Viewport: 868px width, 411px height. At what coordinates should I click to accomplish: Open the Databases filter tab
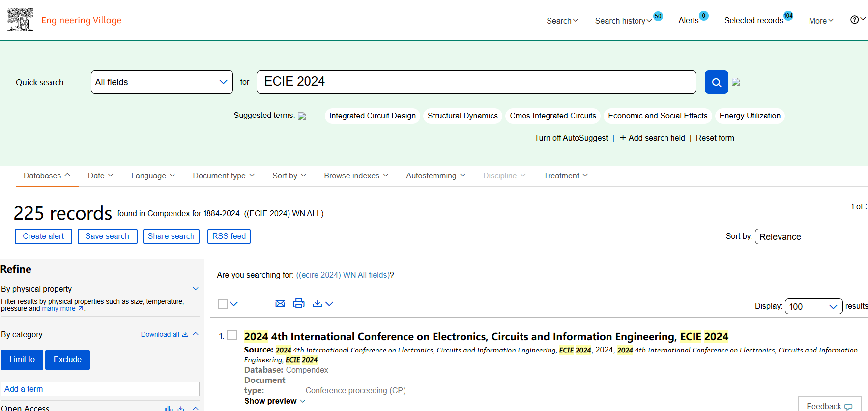click(47, 176)
